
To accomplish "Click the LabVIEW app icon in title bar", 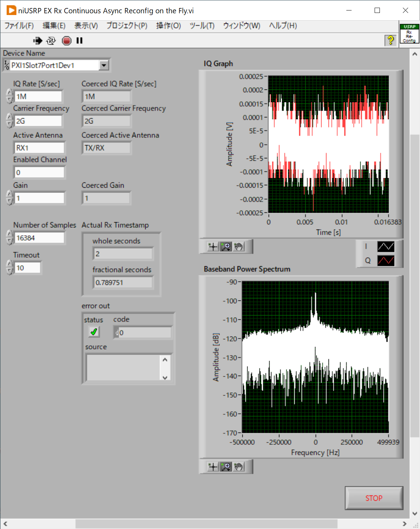I will pos(12,10).
